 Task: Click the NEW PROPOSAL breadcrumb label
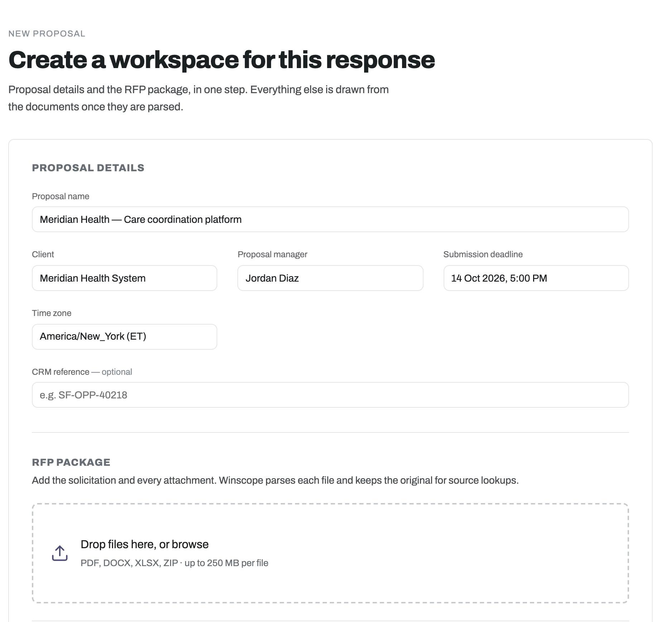[x=47, y=34]
